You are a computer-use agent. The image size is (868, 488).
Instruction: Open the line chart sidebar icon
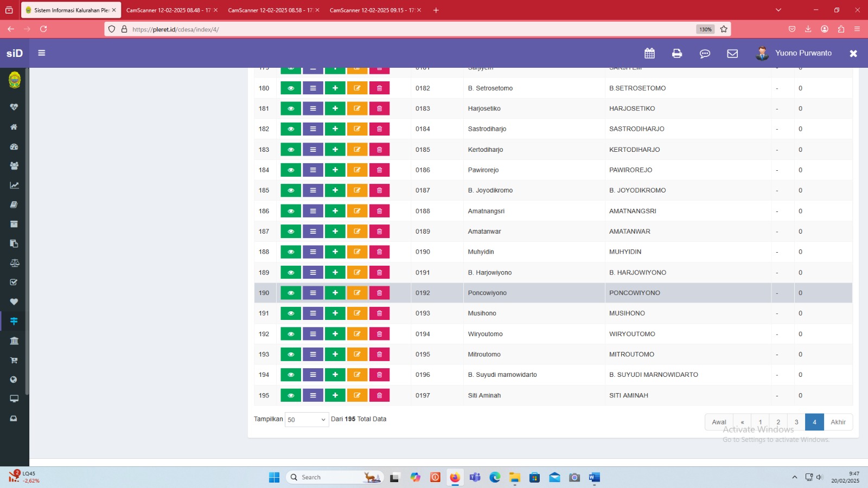click(14, 185)
